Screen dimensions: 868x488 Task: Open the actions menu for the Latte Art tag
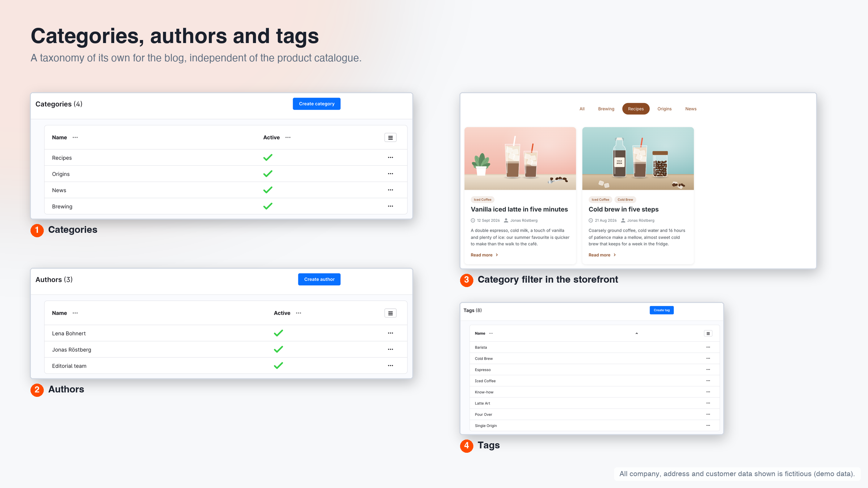point(708,403)
